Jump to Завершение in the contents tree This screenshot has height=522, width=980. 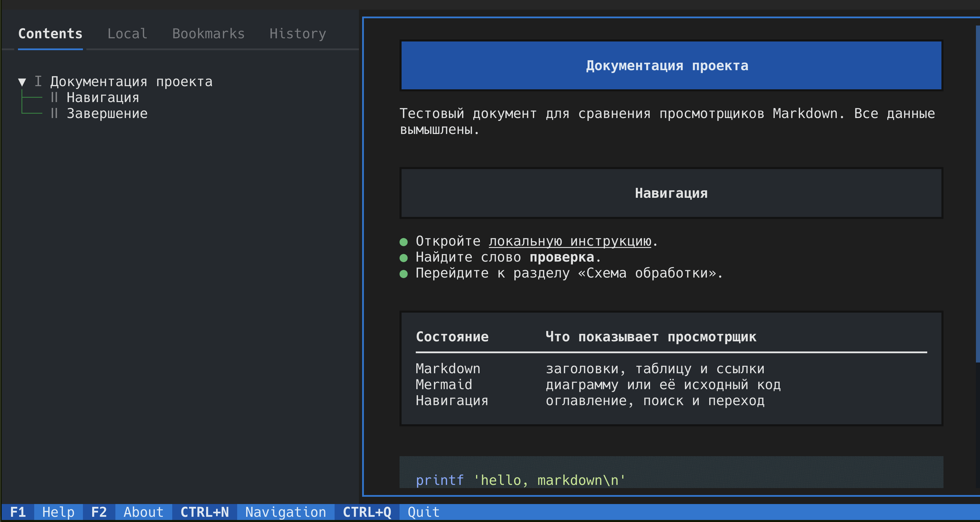[107, 114]
